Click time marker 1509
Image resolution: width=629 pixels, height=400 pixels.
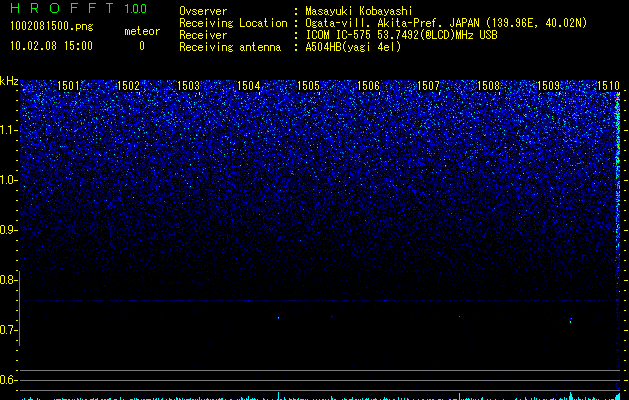tap(548, 86)
